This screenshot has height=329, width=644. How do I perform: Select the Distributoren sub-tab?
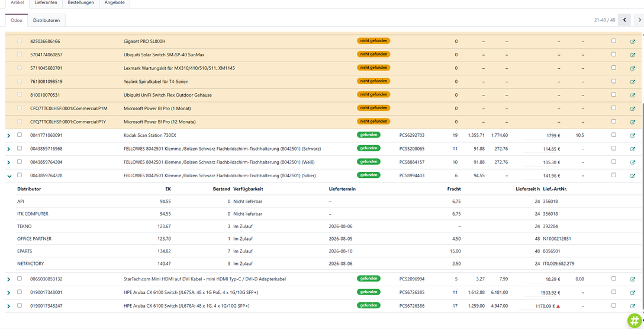(x=46, y=20)
